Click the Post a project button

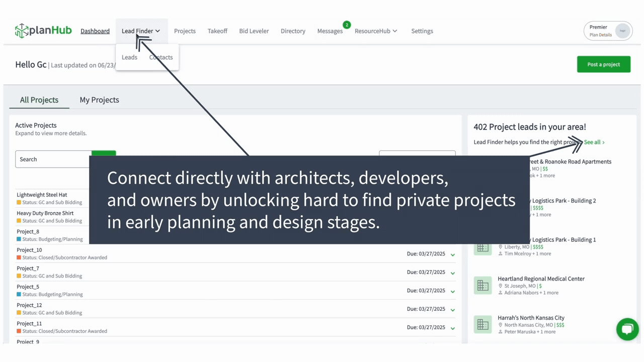click(603, 64)
